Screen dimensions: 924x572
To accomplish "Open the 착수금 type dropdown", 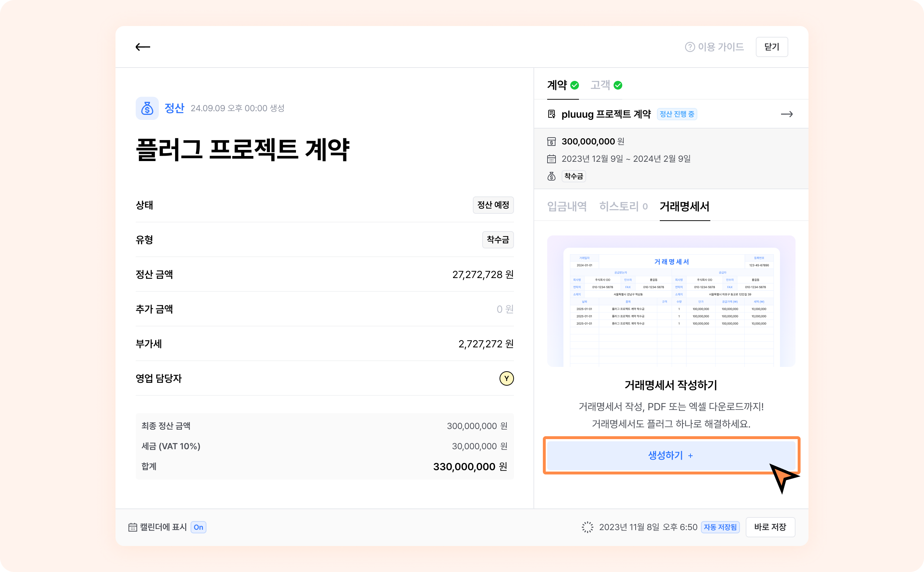I will (497, 240).
